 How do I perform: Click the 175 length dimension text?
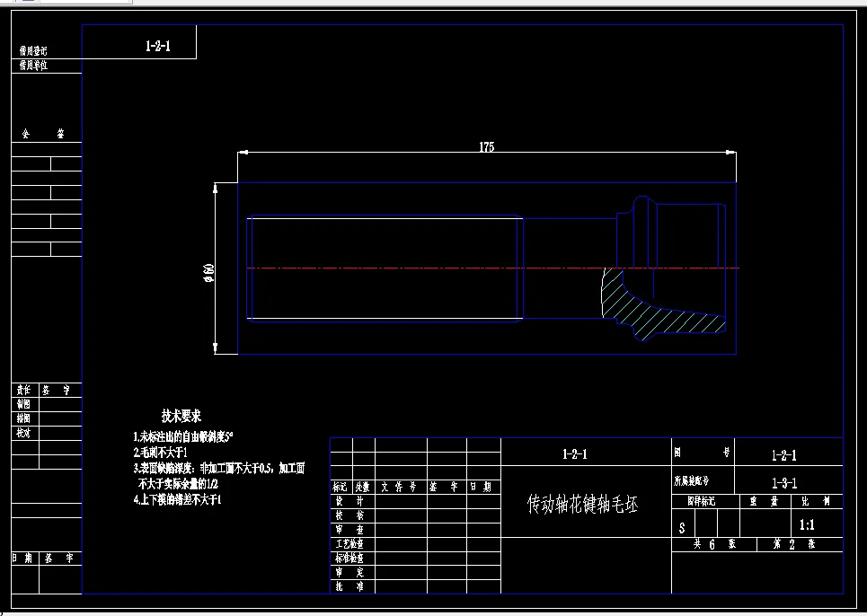pyautogui.click(x=487, y=147)
